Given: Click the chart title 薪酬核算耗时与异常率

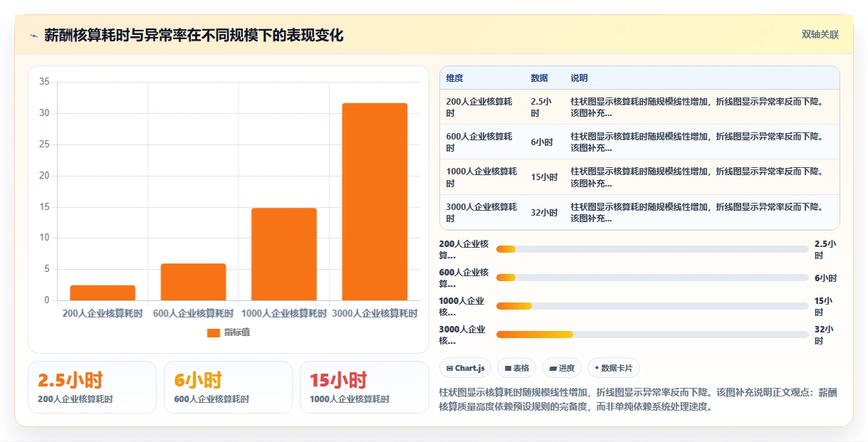Looking at the screenshot, I should [x=194, y=35].
